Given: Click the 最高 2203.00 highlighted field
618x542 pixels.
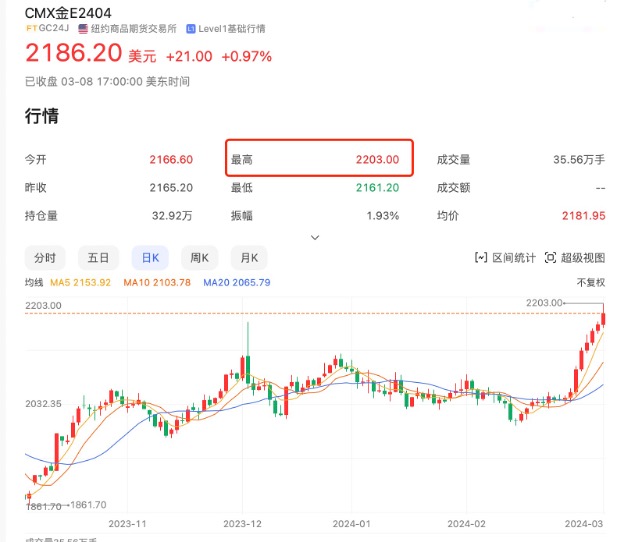Looking at the screenshot, I should [319, 158].
